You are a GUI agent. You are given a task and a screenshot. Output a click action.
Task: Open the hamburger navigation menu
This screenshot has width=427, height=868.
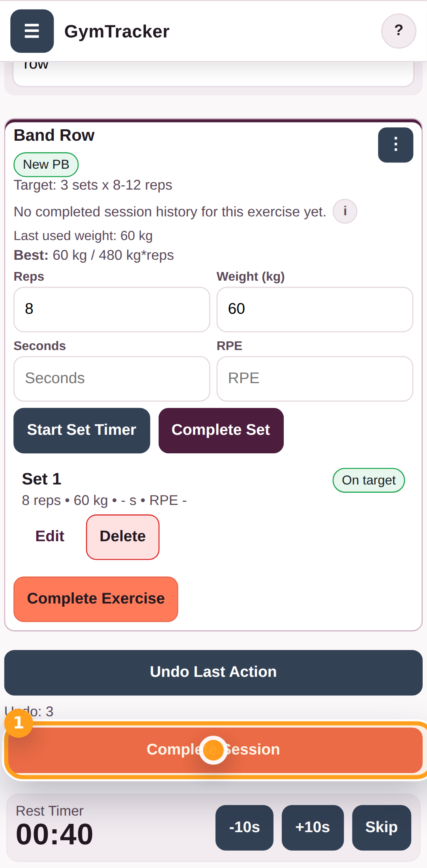click(32, 31)
